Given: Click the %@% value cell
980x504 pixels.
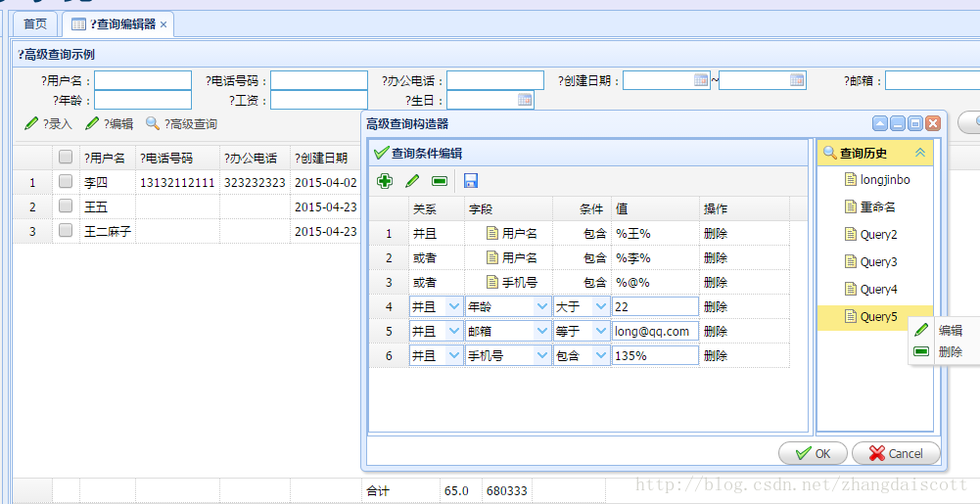Looking at the screenshot, I should [x=655, y=282].
